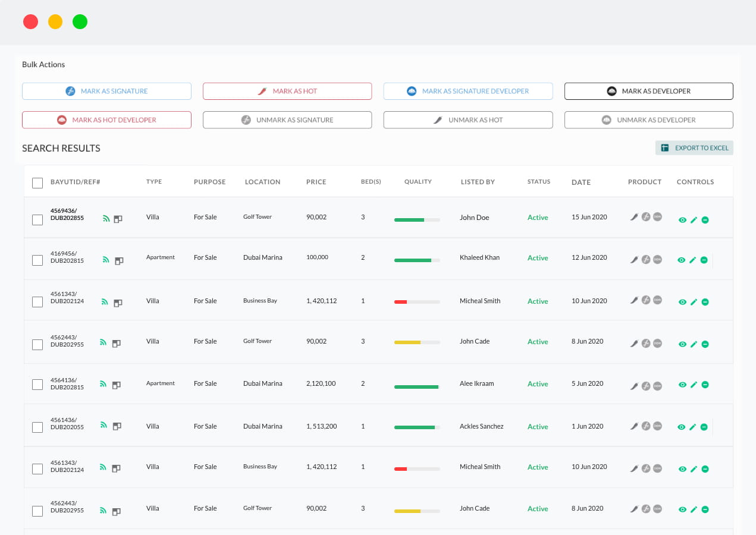Click the Export to Excel button
The image size is (756, 535).
click(x=694, y=148)
